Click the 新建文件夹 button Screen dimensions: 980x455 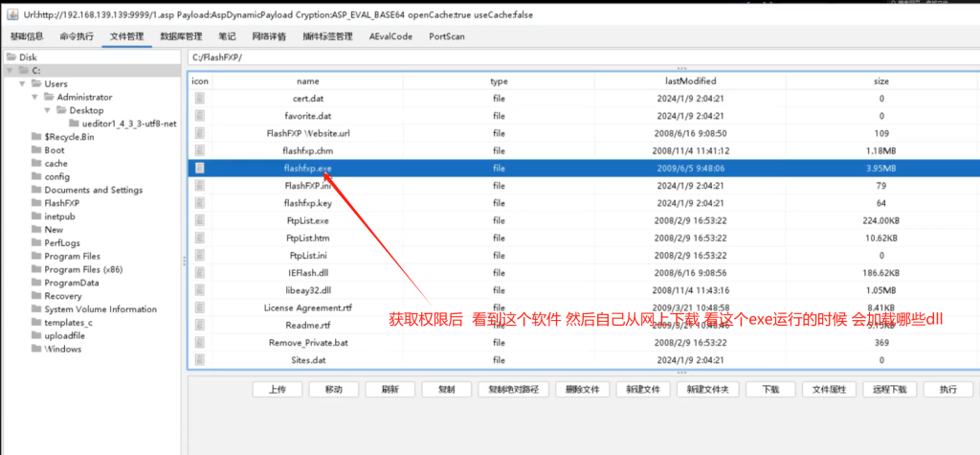pos(707,389)
